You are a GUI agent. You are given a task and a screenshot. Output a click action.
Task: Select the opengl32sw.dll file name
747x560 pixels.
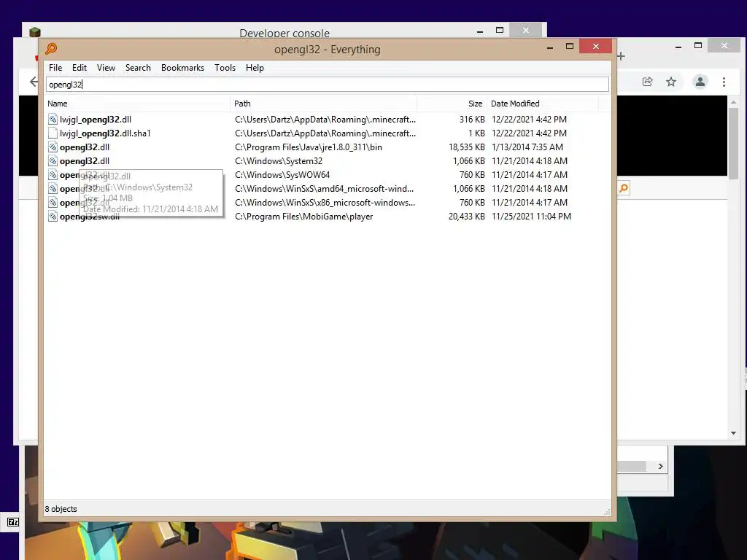coord(90,217)
